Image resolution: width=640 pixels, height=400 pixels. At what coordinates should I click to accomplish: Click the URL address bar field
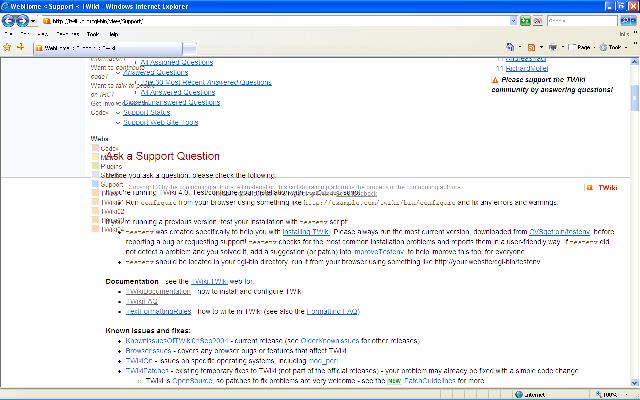point(250,20)
